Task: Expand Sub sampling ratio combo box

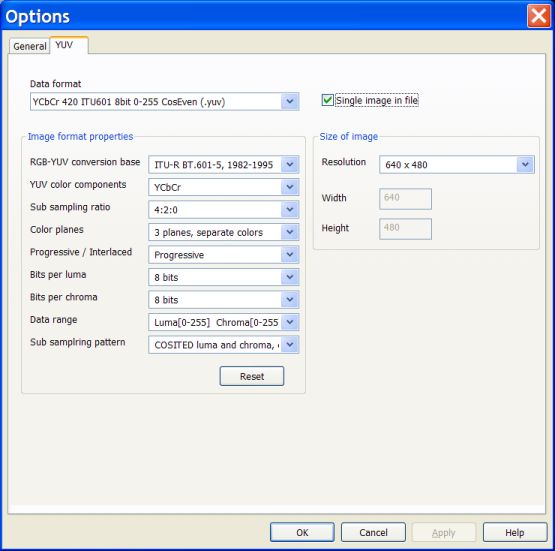Action: (224, 210)
